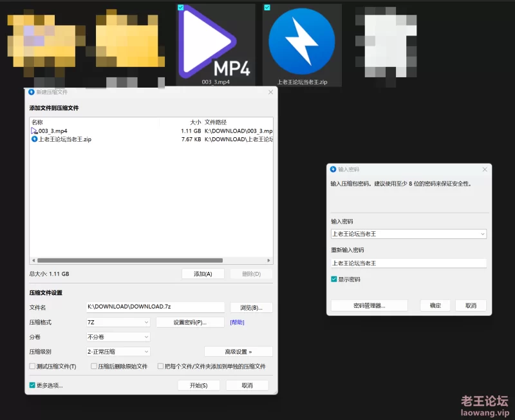
Task: Select the 上老王论坛当老王.zip row in the list
Action: coord(151,139)
